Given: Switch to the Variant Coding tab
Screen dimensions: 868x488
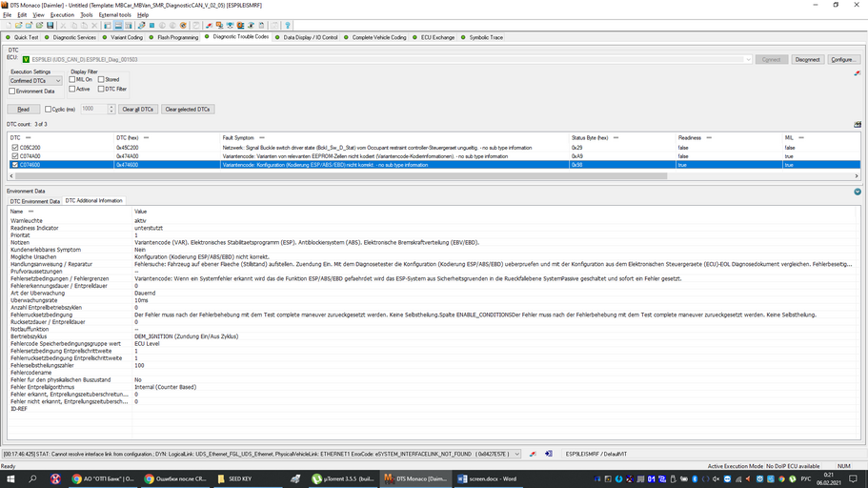Looking at the screenshot, I should coord(126,38).
